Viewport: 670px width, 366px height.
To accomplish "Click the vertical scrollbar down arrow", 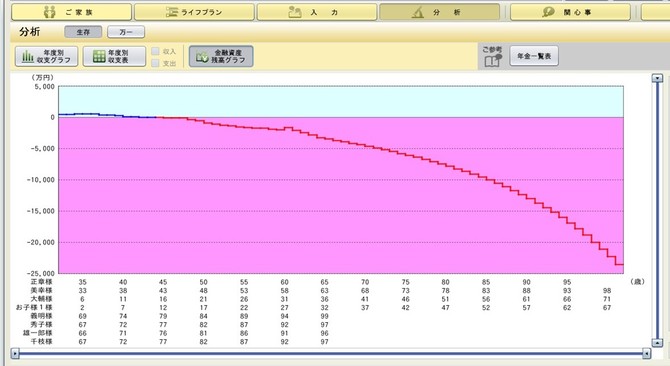I will click(x=657, y=343).
